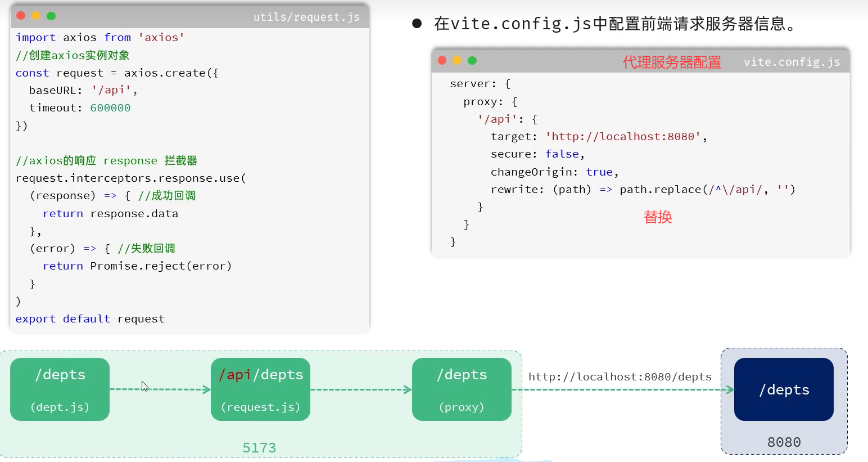Select the /depts (proxy) green box

pyautogui.click(x=462, y=389)
